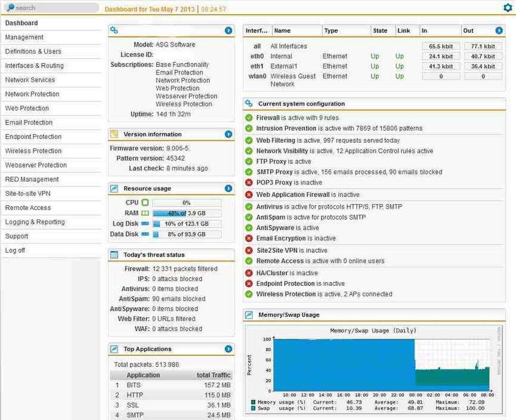Click the settings gear icon at top right
The width and height of the screenshot is (516, 420).
507,8
